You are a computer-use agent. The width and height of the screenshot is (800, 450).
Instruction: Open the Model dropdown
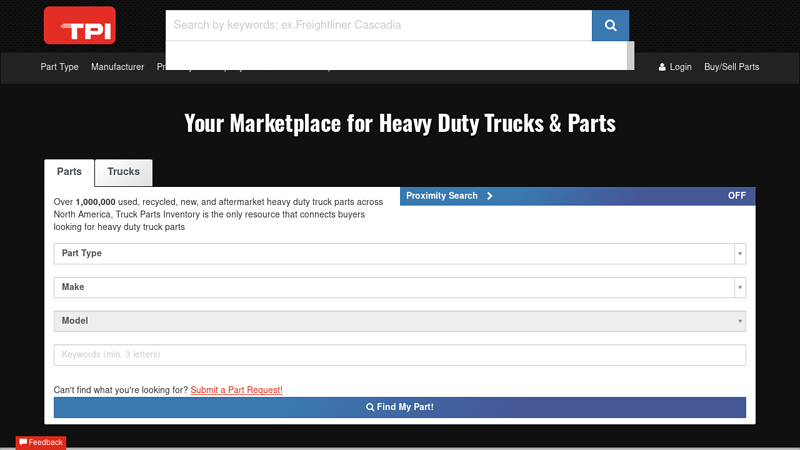400,321
